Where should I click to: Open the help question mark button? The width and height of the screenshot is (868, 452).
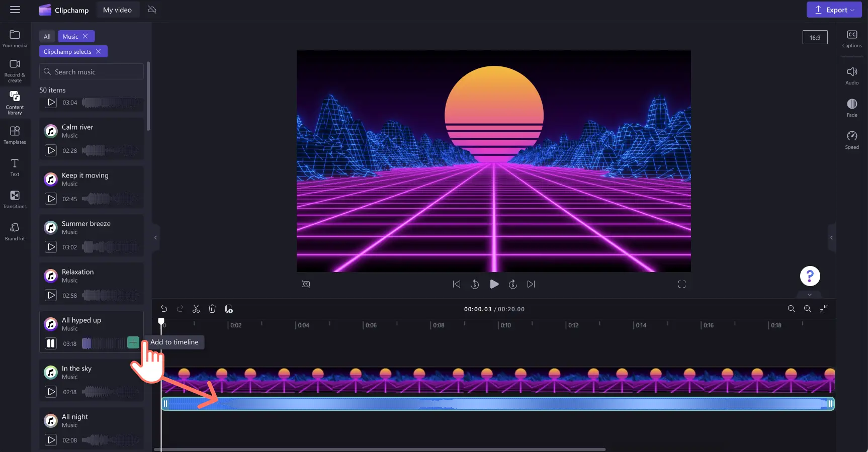(810, 276)
